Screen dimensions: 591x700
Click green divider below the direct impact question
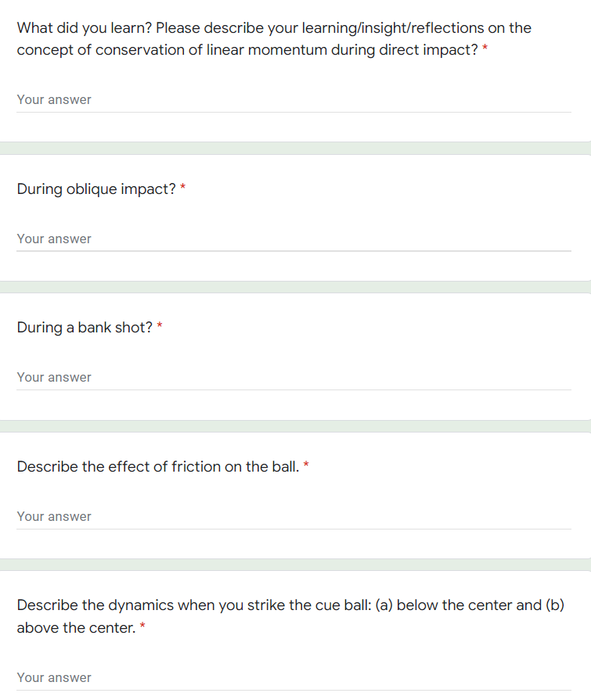[295, 149]
